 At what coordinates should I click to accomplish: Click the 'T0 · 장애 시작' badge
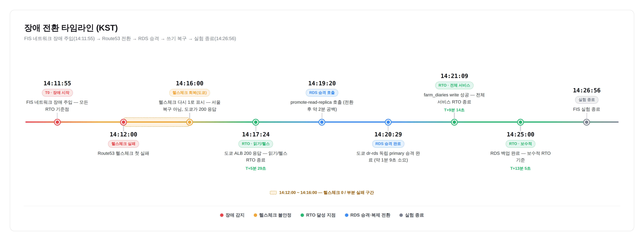[x=57, y=93]
